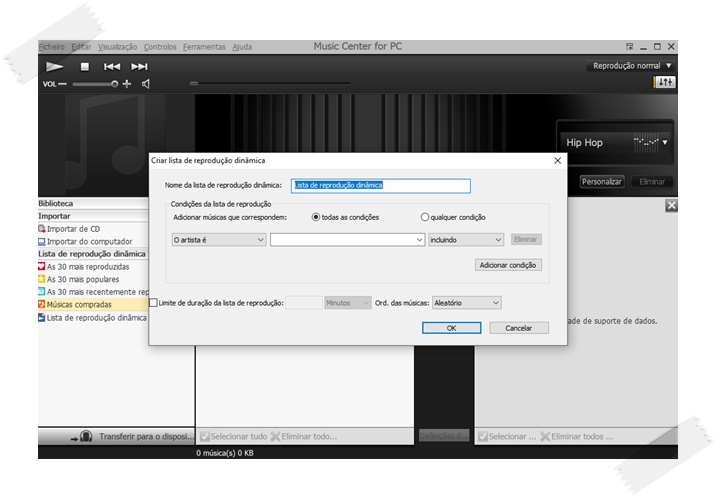Click the As 30 mais recentemente icon
The image size is (717, 497).
[42, 292]
